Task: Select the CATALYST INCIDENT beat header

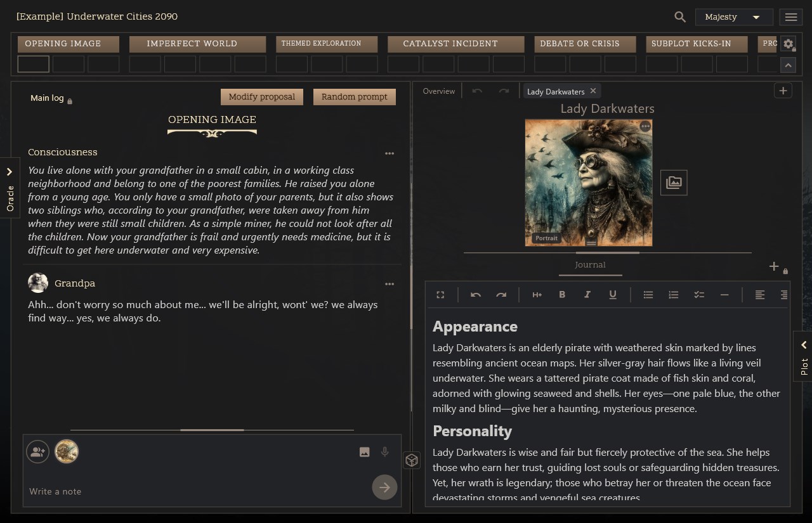Action: click(x=456, y=44)
